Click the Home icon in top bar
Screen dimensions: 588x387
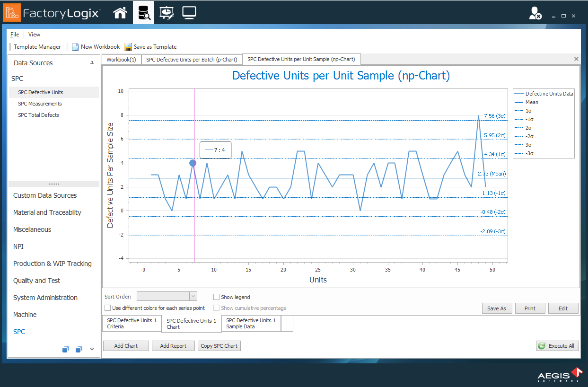click(120, 13)
